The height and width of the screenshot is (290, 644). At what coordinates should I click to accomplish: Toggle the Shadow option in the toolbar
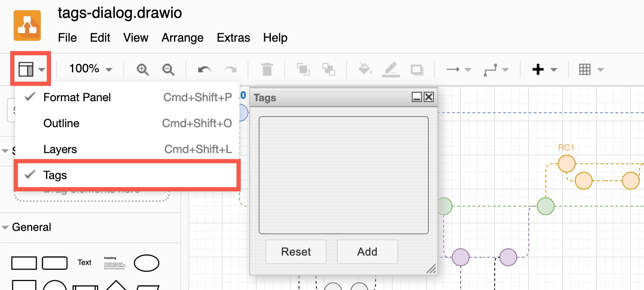(x=417, y=69)
